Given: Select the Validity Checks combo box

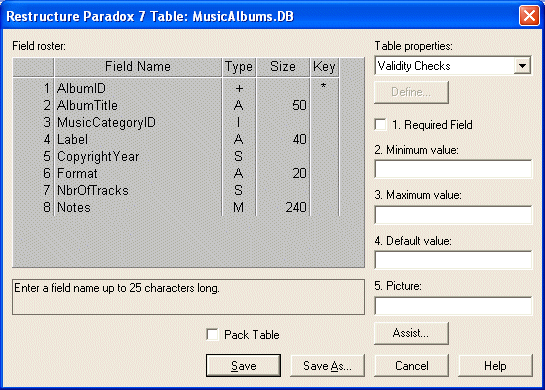Looking at the screenshot, I should click(453, 66).
